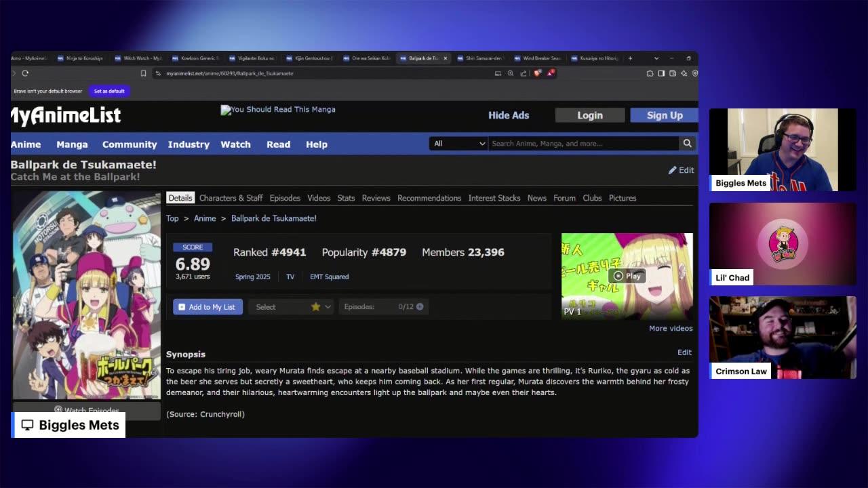Viewport: 868px width, 488px height.
Task: Open the More videos link
Action: (x=671, y=328)
